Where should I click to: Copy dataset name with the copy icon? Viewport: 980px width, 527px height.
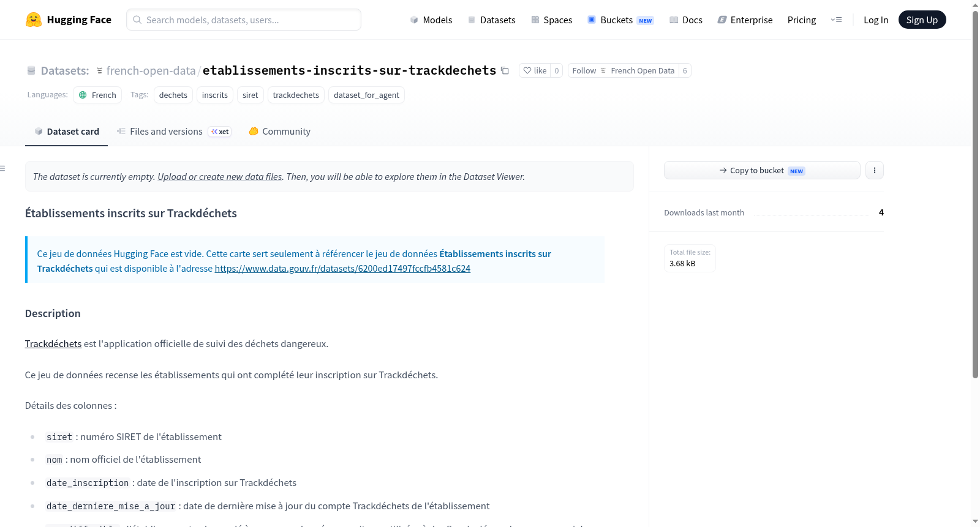pos(505,70)
